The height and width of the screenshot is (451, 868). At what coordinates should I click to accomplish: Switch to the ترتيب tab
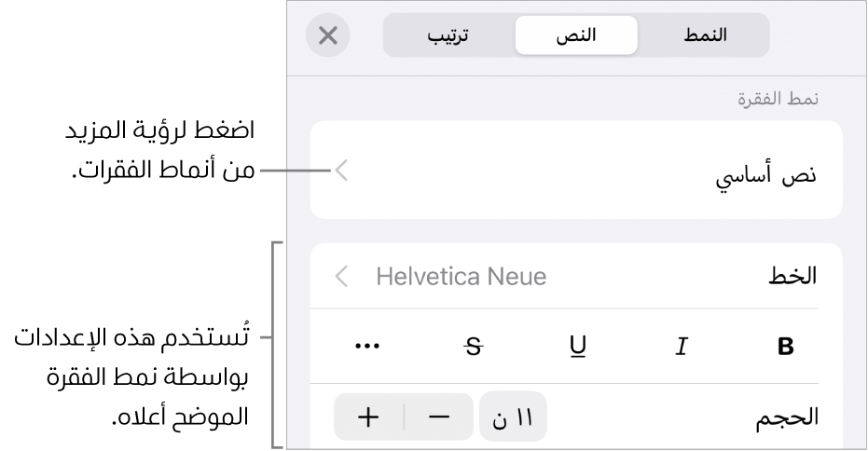[448, 35]
